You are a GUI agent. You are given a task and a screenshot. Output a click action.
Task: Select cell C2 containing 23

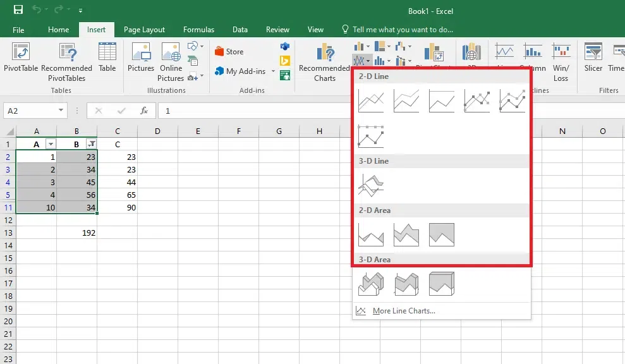(117, 157)
